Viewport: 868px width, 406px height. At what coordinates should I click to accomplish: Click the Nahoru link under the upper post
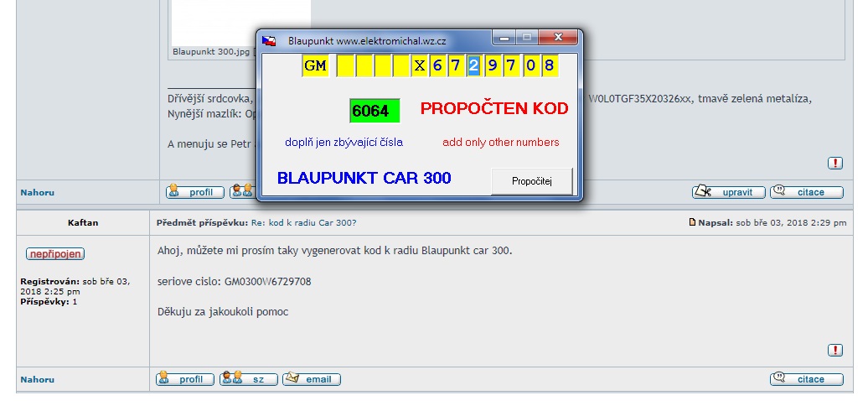coord(37,193)
